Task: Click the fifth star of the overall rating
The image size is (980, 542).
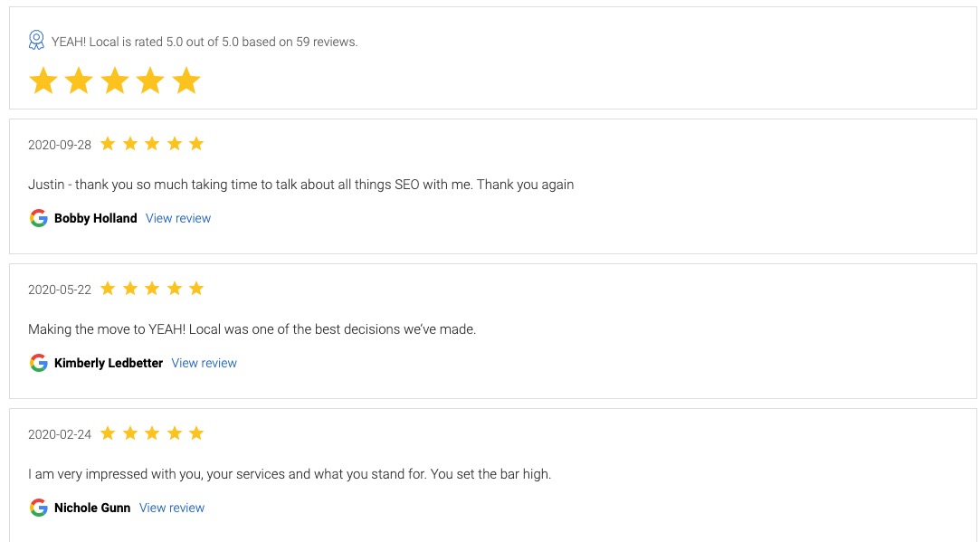Action: (x=185, y=81)
